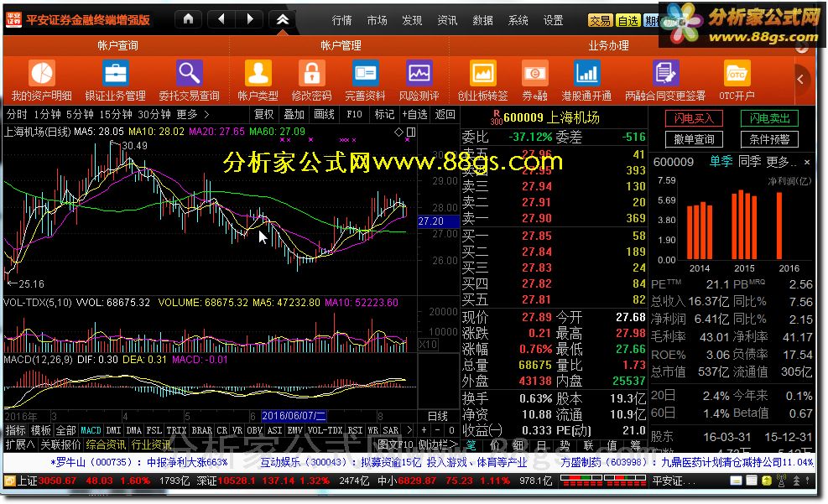828x504 pixels.
Task: Open the 创业板转签 icon
Action: click(x=482, y=73)
